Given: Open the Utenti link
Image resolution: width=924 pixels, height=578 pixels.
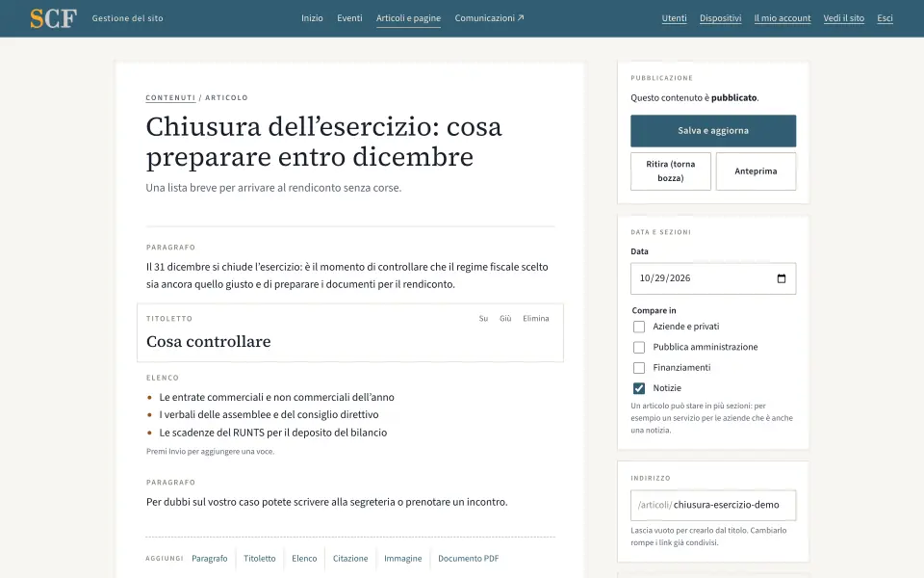Looking at the screenshot, I should (x=674, y=18).
